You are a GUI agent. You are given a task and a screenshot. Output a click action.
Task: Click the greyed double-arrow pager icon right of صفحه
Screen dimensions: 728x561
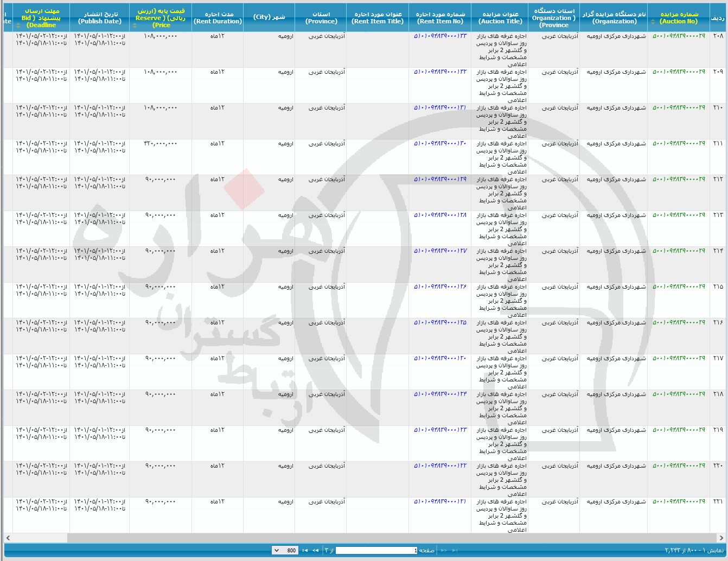point(444,550)
